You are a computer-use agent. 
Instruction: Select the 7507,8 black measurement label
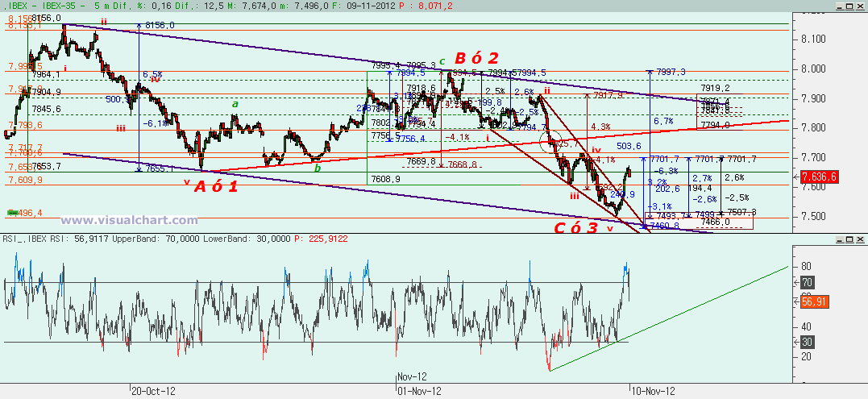pos(743,212)
